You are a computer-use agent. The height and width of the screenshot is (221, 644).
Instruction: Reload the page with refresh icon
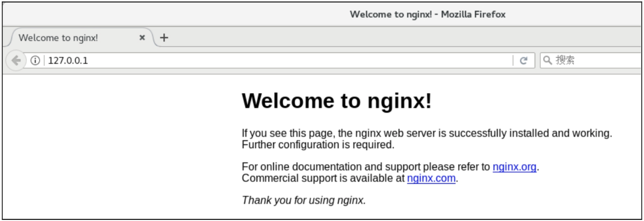pyautogui.click(x=524, y=61)
